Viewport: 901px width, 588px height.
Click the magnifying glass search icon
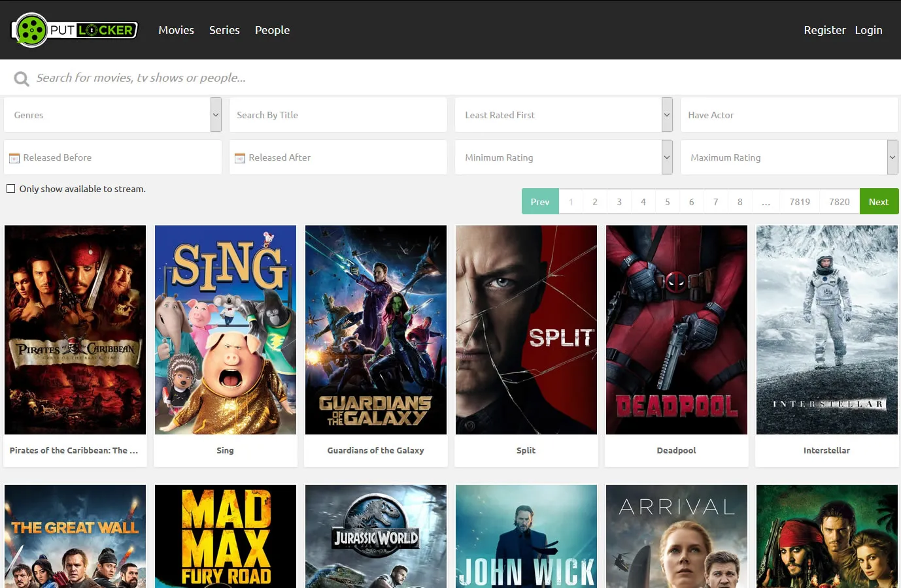pos(22,79)
